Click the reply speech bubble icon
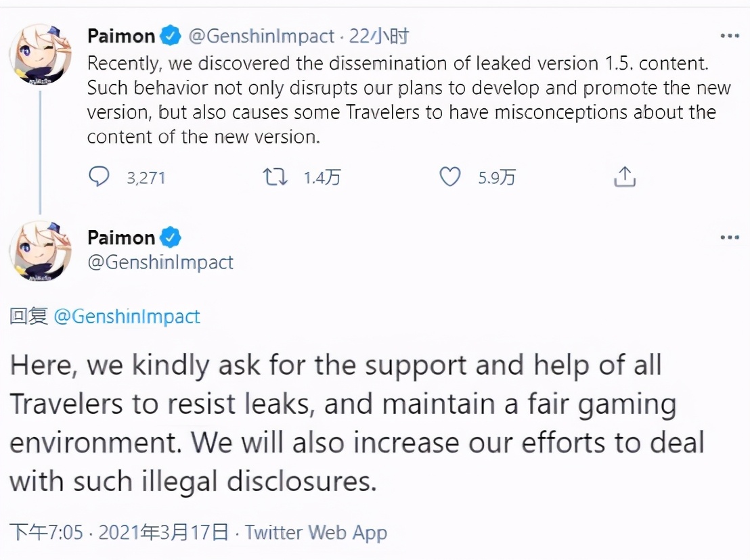The image size is (750, 560). pyautogui.click(x=99, y=177)
